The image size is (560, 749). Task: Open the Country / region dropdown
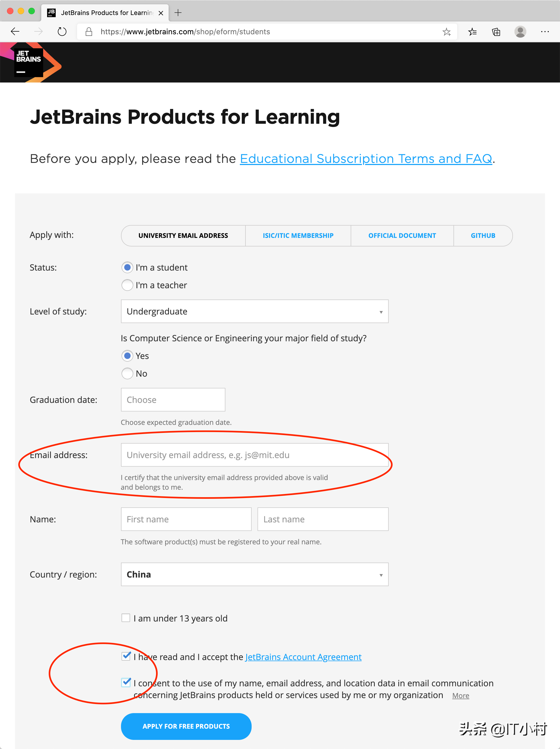254,574
